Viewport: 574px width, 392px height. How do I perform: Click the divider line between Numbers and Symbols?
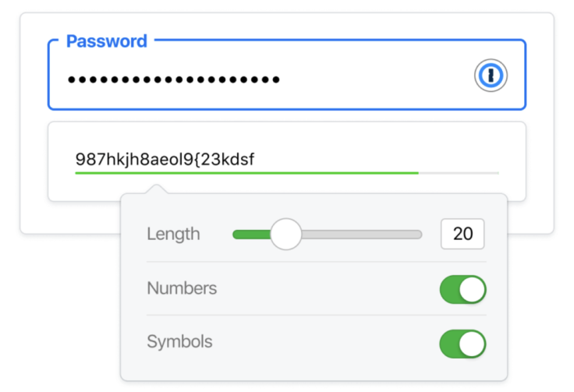317,315
